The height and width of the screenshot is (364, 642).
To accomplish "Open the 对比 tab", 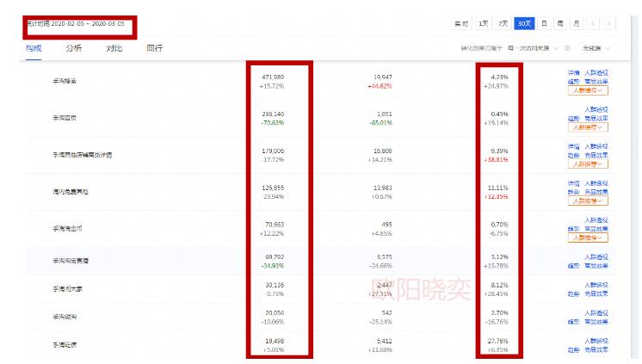I will coord(114,48).
